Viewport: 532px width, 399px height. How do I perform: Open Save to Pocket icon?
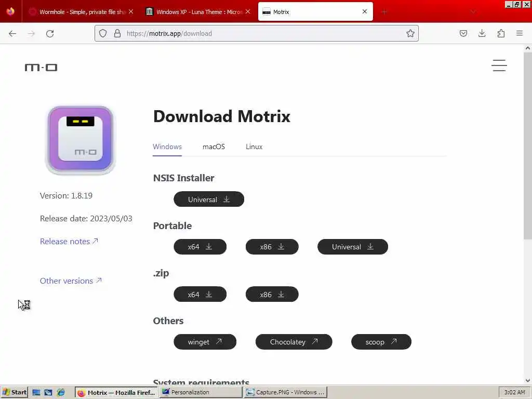pos(463,33)
